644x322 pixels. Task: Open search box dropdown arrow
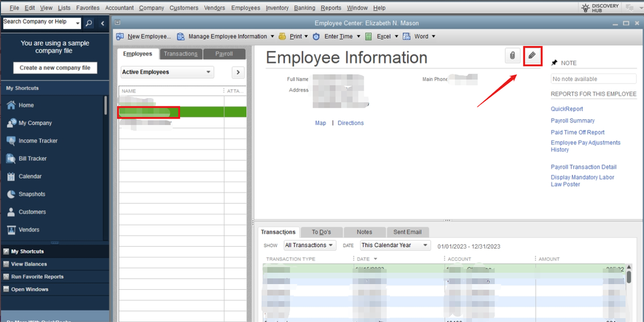coord(78,24)
